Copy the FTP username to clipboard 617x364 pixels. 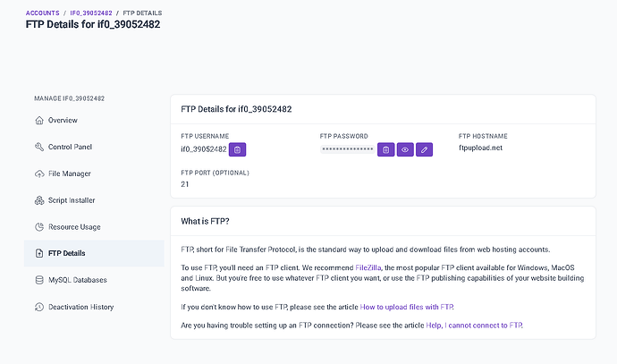[237, 149]
